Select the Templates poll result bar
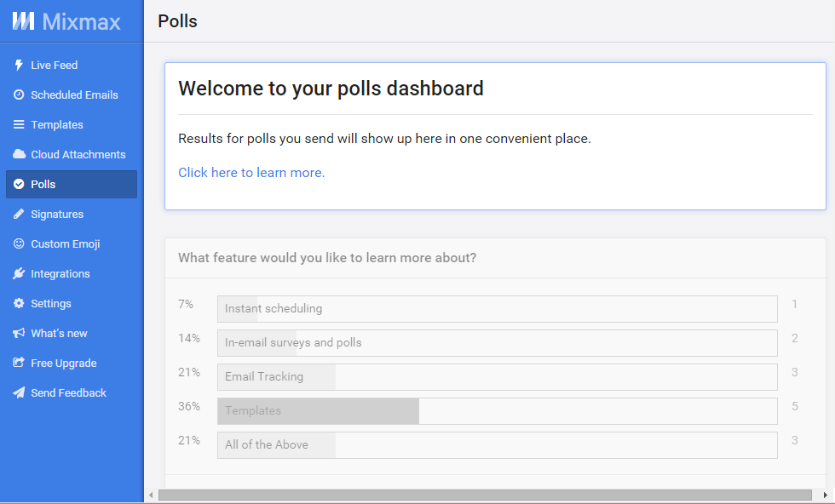Image resolution: width=835 pixels, height=504 pixels. [498, 411]
